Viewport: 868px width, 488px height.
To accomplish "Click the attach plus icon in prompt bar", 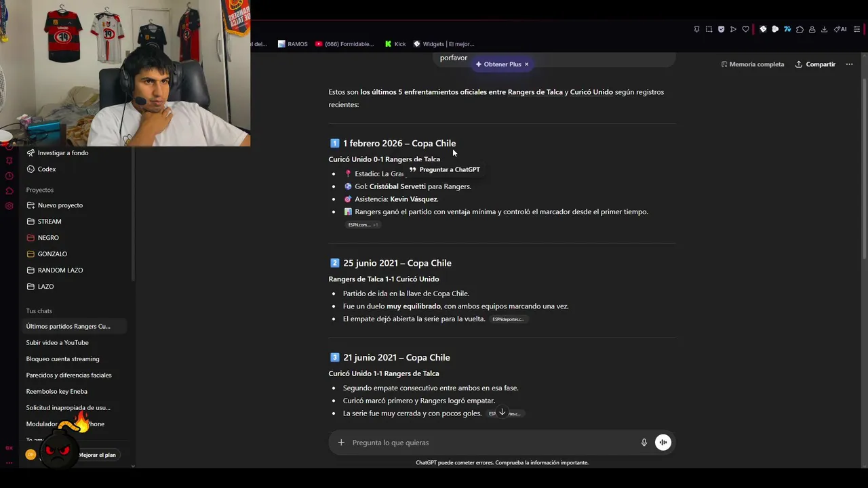I will (x=341, y=443).
